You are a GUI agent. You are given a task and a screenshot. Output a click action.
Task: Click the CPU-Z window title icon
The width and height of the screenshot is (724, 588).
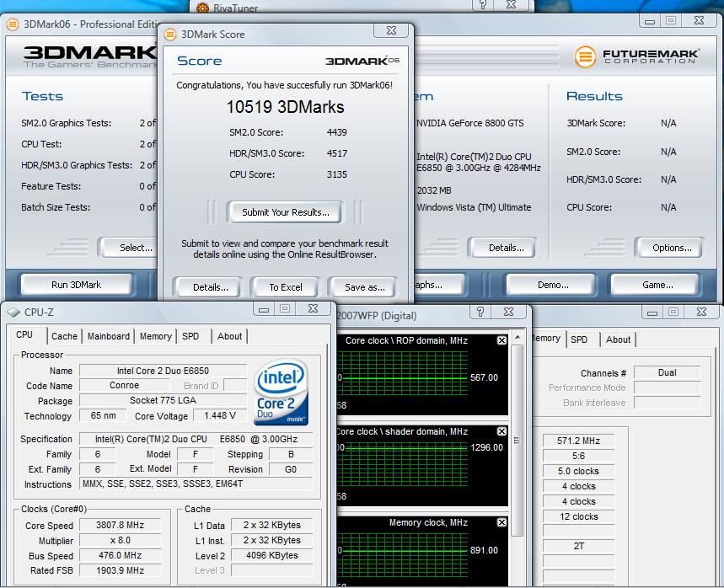13,312
